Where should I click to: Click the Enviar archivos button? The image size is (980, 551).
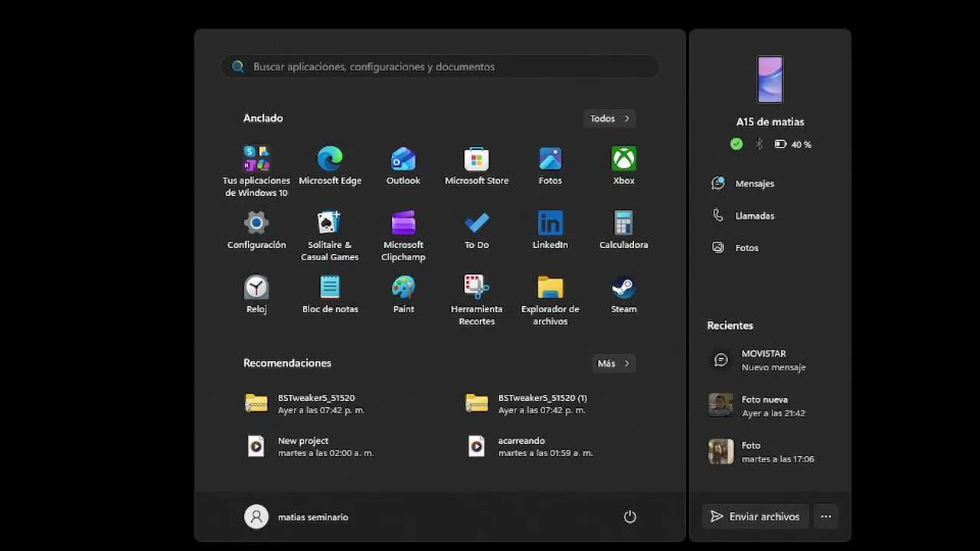click(x=755, y=517)
